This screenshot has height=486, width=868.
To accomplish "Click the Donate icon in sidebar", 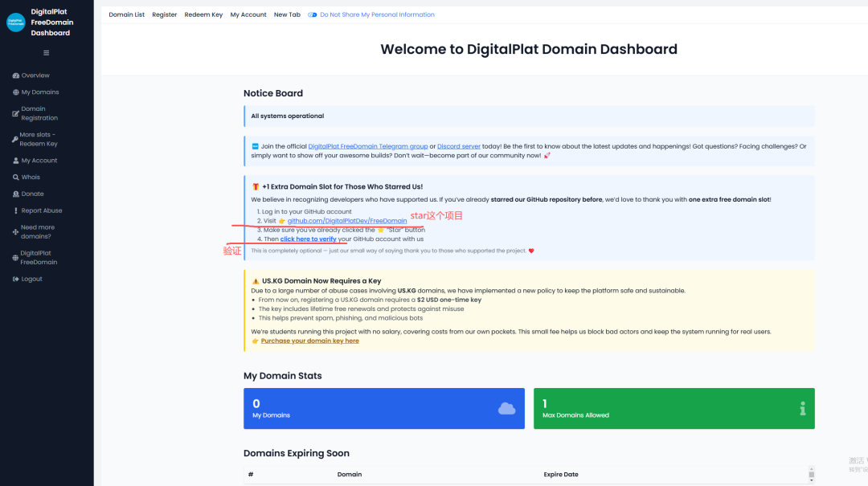I will (x=15, y=194).
